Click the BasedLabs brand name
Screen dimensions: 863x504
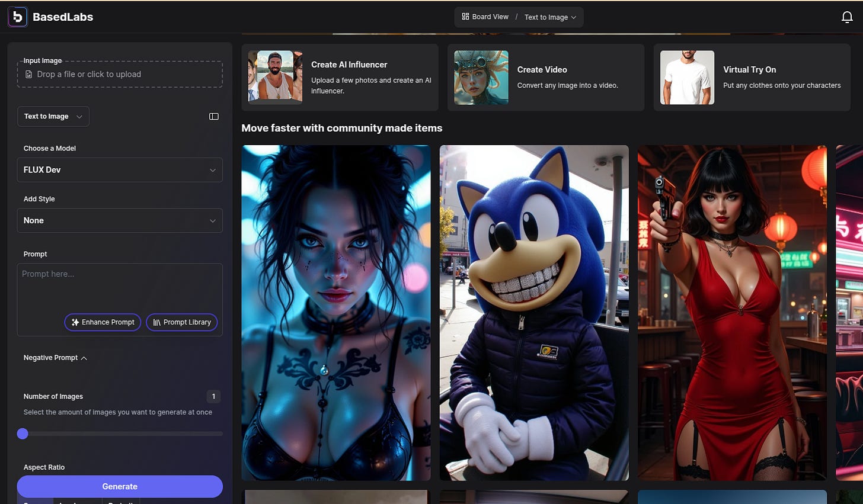tap(63, 17)
